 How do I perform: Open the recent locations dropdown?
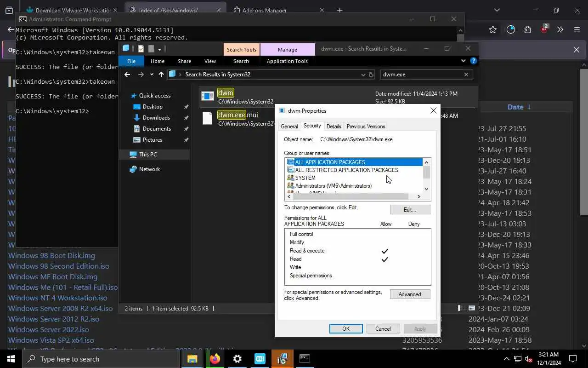[x=152, y=75]
